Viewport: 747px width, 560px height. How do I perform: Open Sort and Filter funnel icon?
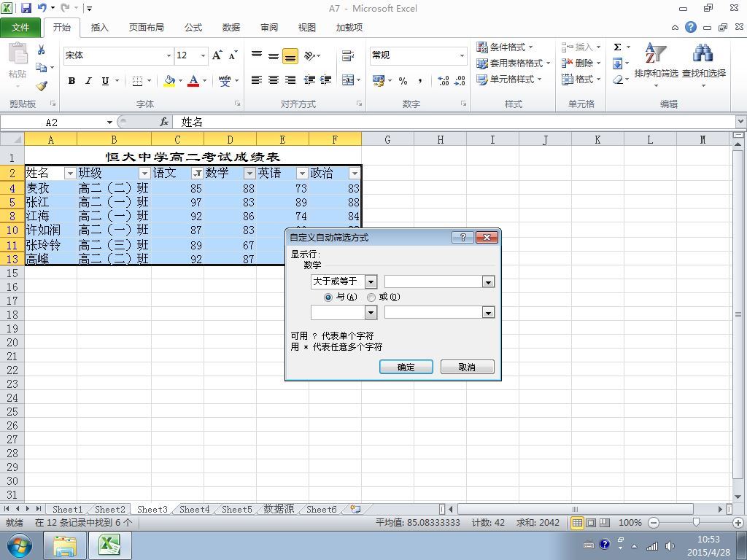point(656,53)
